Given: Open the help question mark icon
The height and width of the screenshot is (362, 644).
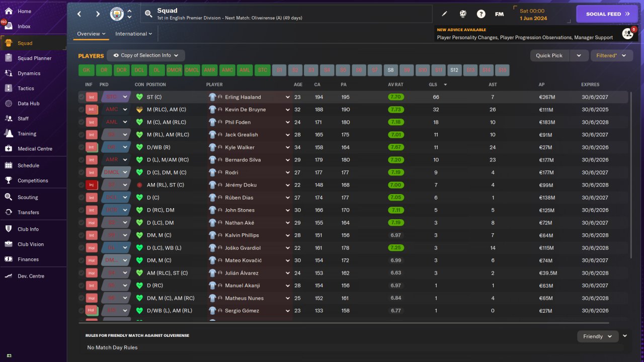Looking at the screenshot, I should tap(481, 14).
